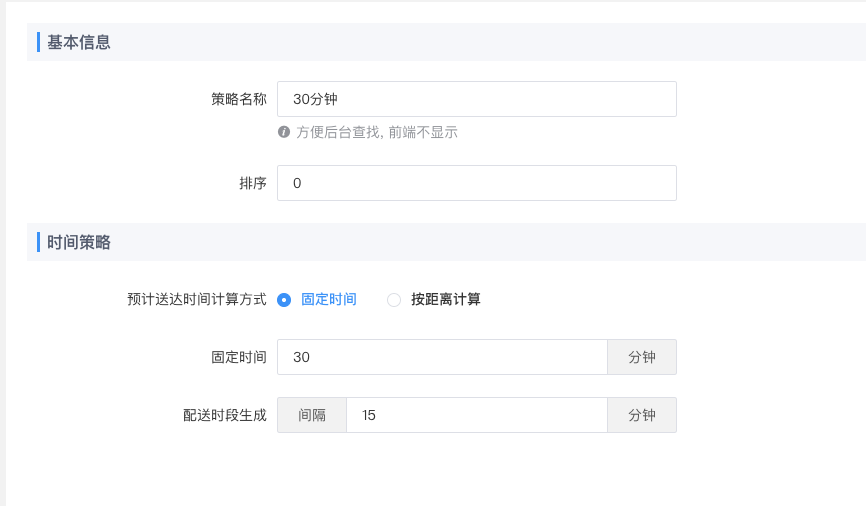
Task: Click 分钟 unit addon beside fixed time
Action: point(641,357)
